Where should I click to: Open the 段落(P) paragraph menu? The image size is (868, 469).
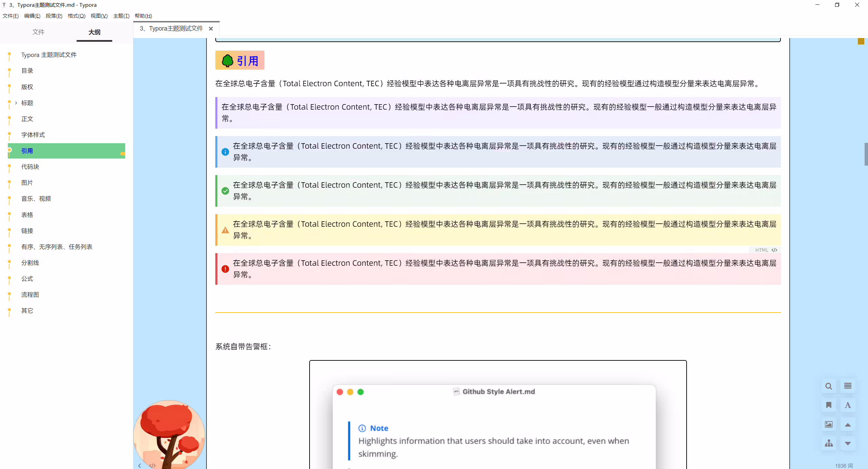54,16
